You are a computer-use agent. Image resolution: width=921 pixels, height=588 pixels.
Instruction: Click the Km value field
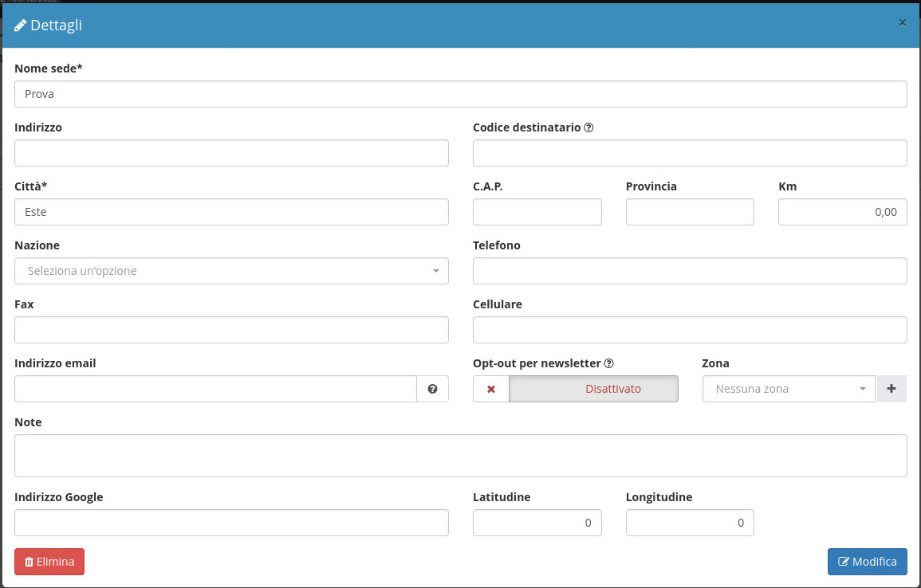coord(842,212)
